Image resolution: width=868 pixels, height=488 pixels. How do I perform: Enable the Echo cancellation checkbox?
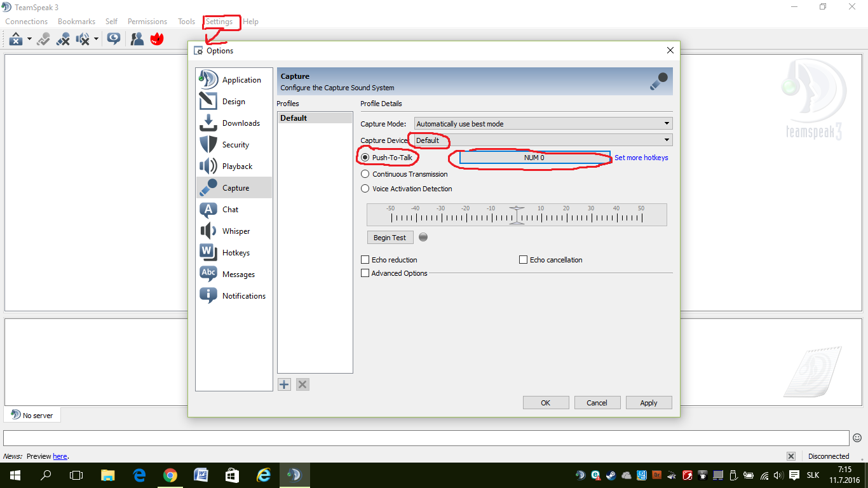[x=524, y=260]
